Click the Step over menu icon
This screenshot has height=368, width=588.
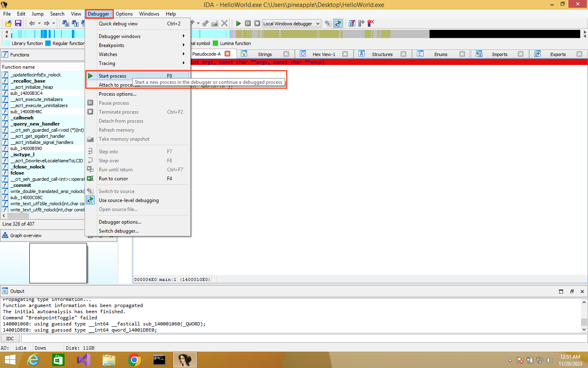(x=90, y=160)
